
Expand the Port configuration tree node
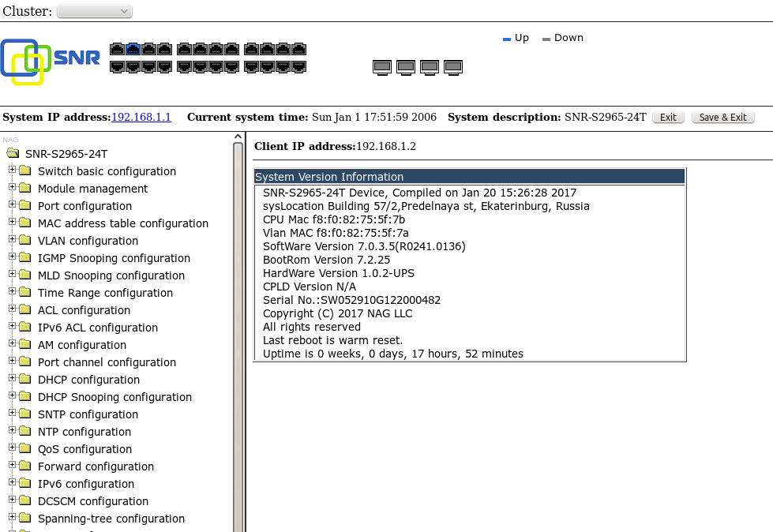12,205
